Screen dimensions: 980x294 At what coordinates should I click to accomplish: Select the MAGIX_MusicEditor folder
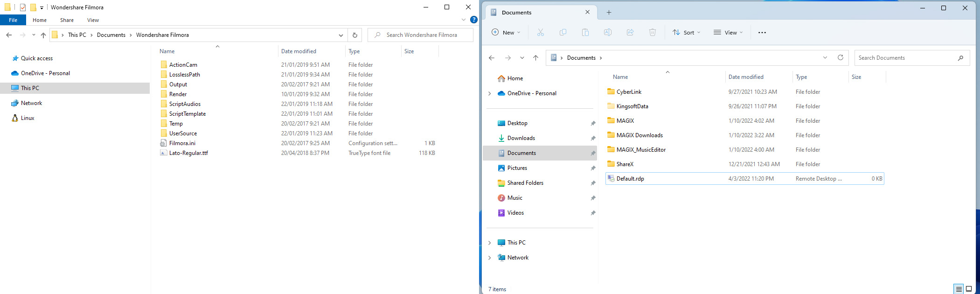coord(641,150)
